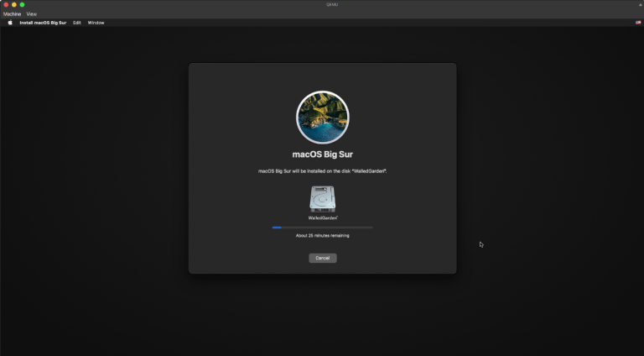Screen dimensions: 644x356
Task: Click the 'macOS Big Sur' heading
Action: click(322, 154)
